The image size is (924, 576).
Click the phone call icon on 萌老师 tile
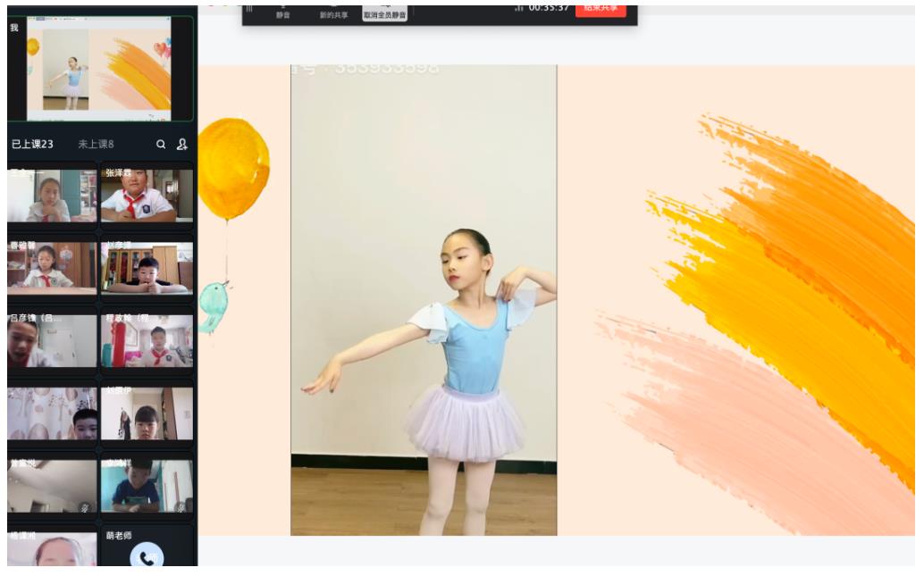click(x=147, y=556)
